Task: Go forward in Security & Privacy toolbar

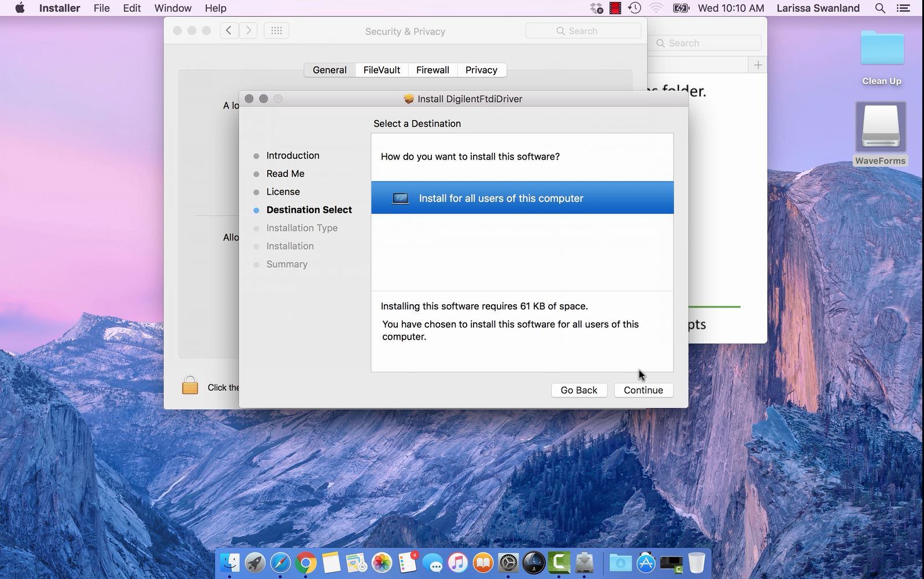Action: tap(248, 31)
